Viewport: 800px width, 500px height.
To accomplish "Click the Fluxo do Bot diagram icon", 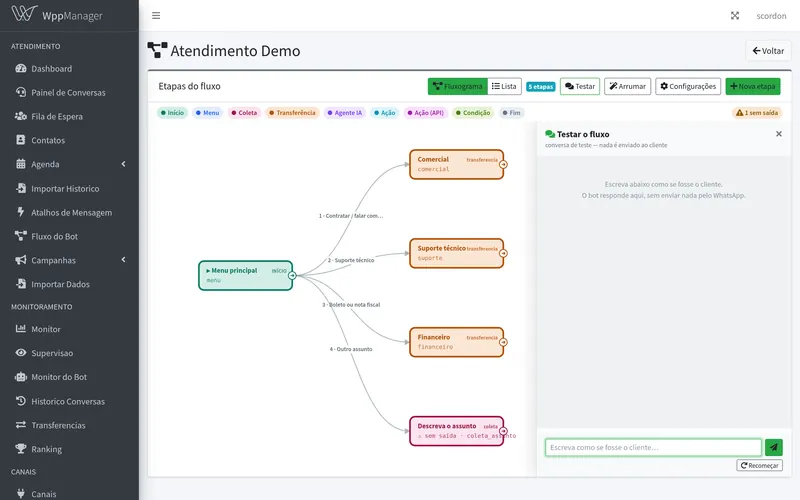I will pyautogui.click(x=20, y=236).
